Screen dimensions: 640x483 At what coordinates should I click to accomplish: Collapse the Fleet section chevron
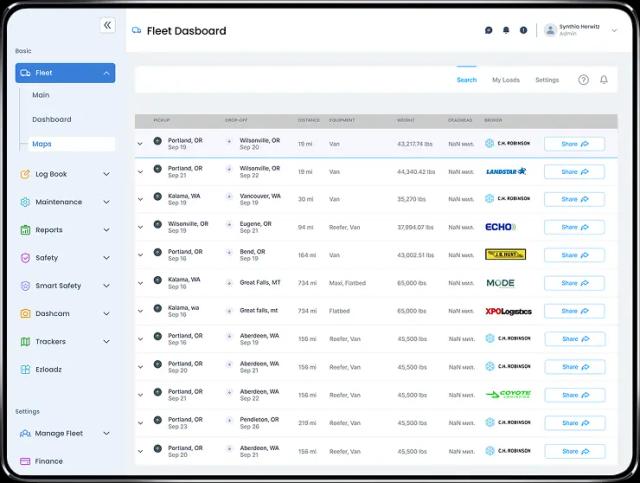tap(106, 73)
